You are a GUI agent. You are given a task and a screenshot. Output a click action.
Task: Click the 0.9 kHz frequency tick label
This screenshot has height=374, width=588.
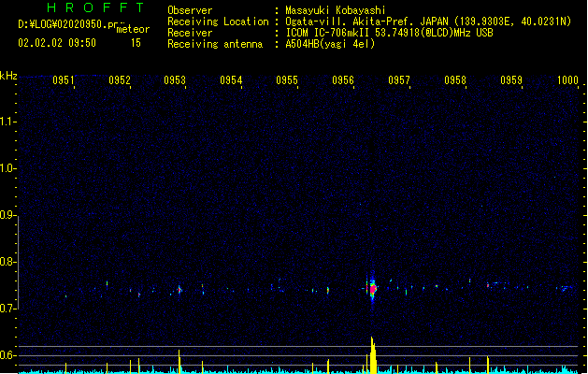[x=7, y=215]
